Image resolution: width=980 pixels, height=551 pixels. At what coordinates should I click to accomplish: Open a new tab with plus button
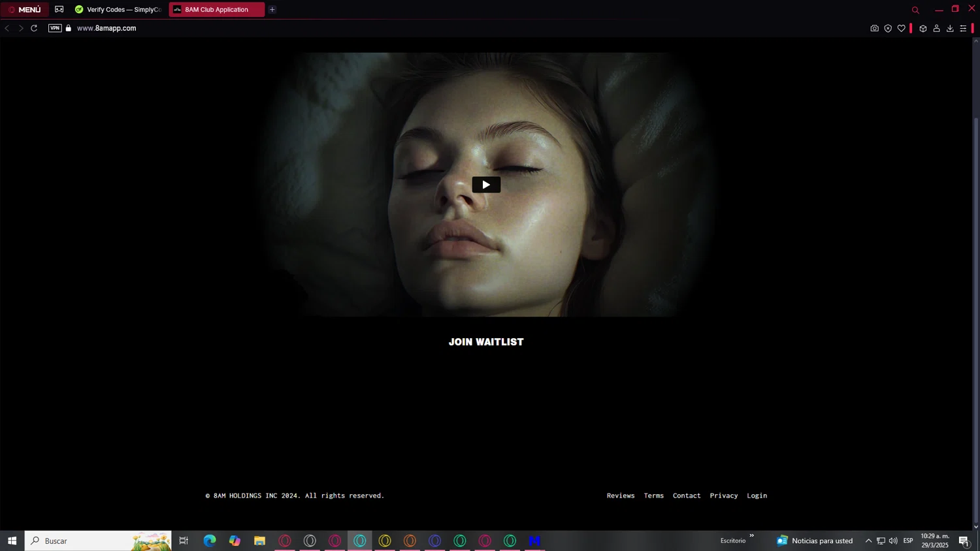click(272, 10)
